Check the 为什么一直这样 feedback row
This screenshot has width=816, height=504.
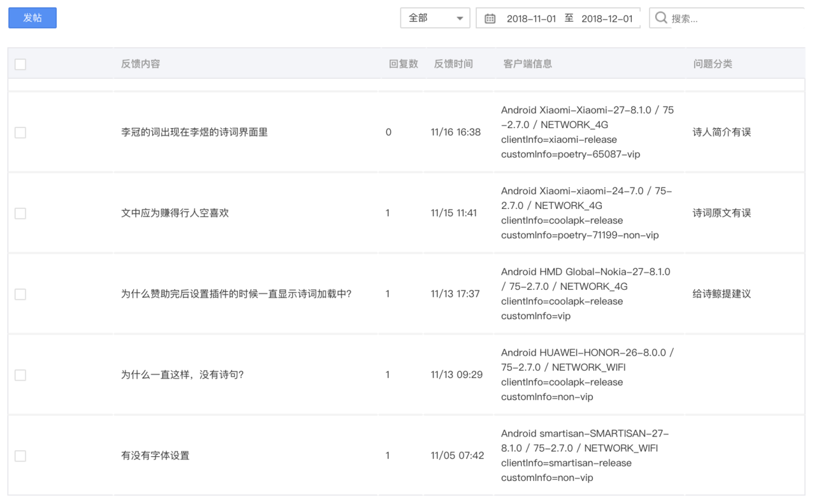[x=20, y=375]
